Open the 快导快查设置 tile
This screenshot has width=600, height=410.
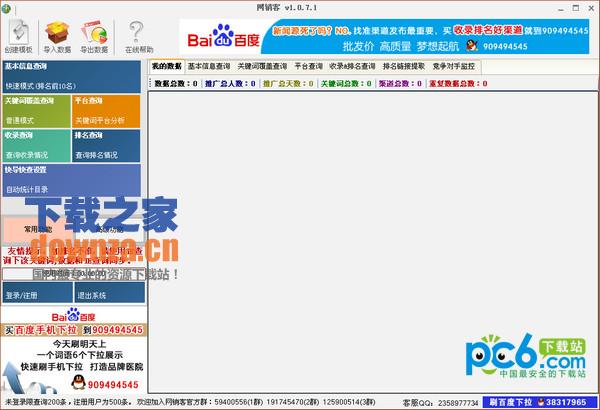(72, 180)
